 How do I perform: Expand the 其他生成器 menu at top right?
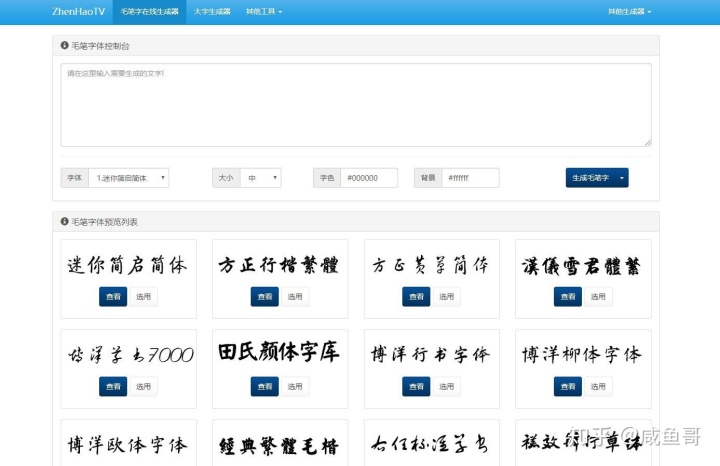[x=630, y=12]
